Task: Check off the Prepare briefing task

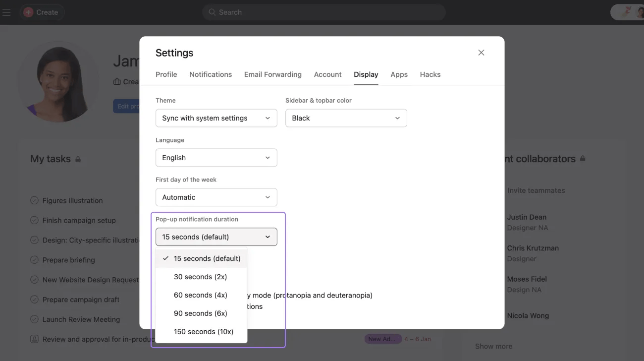Action: coord(34,260)
